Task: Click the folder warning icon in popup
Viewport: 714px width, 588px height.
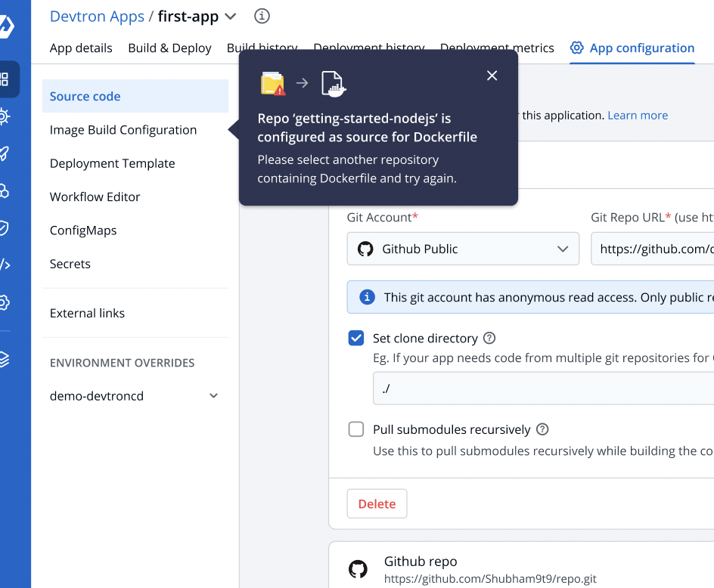Action: [x=273, y=83]
